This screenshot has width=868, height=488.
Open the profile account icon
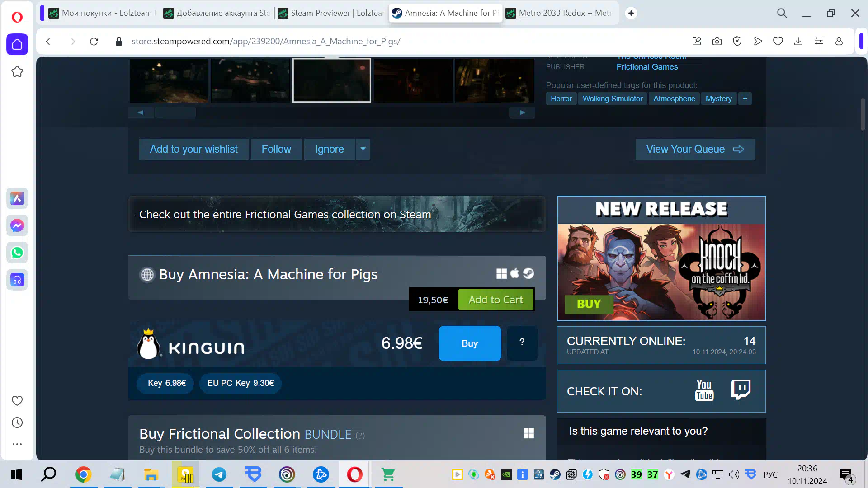839,42
